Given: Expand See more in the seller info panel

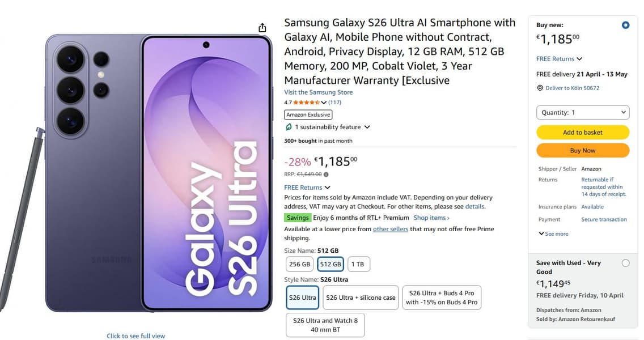Looking at the screenshot, I should pyautogui.click(x=553, y=233).
